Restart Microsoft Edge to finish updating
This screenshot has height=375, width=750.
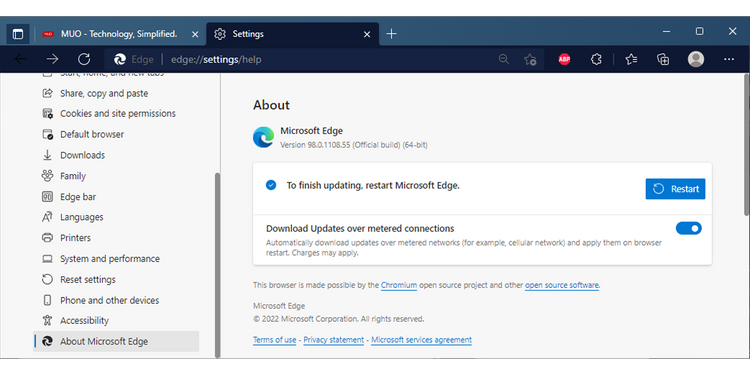click(675, 189)
